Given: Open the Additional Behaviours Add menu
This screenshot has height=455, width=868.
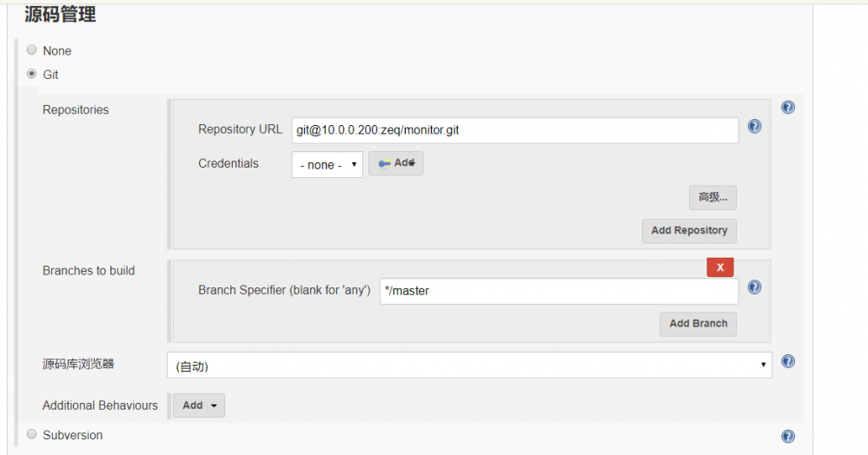Looking at the screenshot, I should 199,406.
